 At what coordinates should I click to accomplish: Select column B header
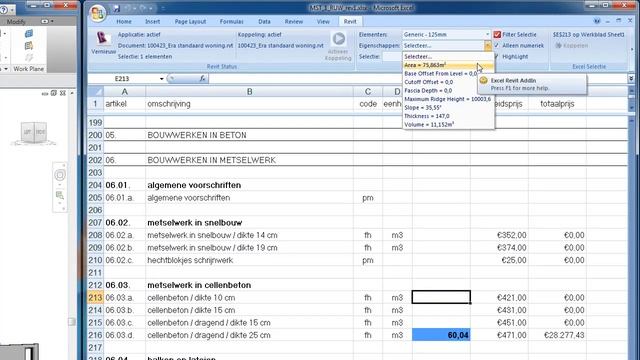(249, 92)
